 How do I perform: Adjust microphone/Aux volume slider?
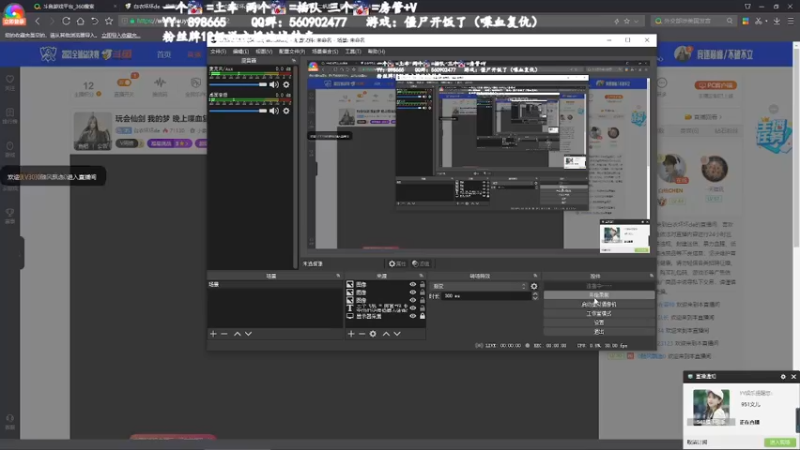pyautogui.click(x=238, y=84)
